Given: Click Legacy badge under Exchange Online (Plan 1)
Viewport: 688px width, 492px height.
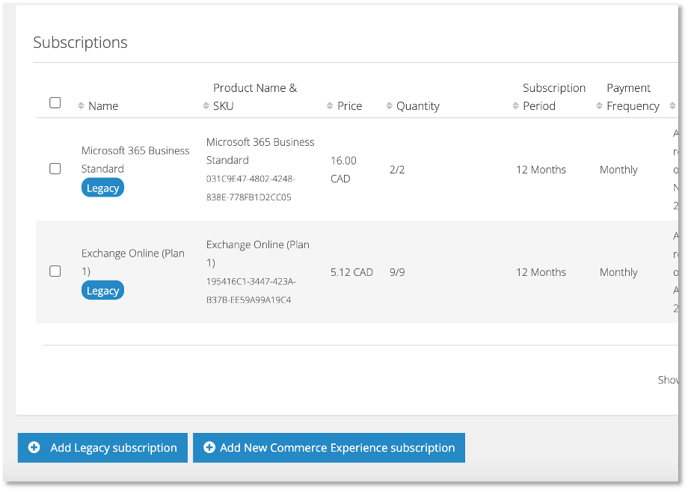Looking at the screenshot, I should tap(103, 290).
